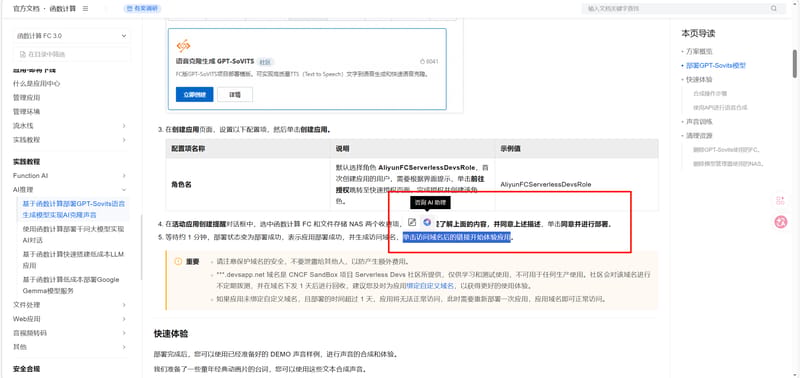Collapse the AI推理 sidebar section

(70, 189)
